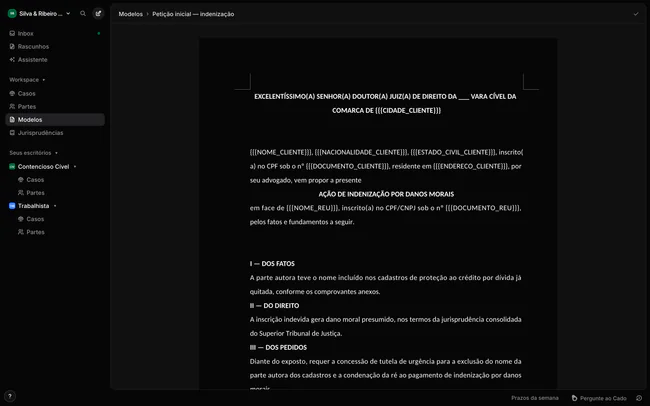The image size is (650, 406).
Task: Open the Silva & Ribeiro workspace switcher
Action: pyautogui.click(x=39, y=14)
